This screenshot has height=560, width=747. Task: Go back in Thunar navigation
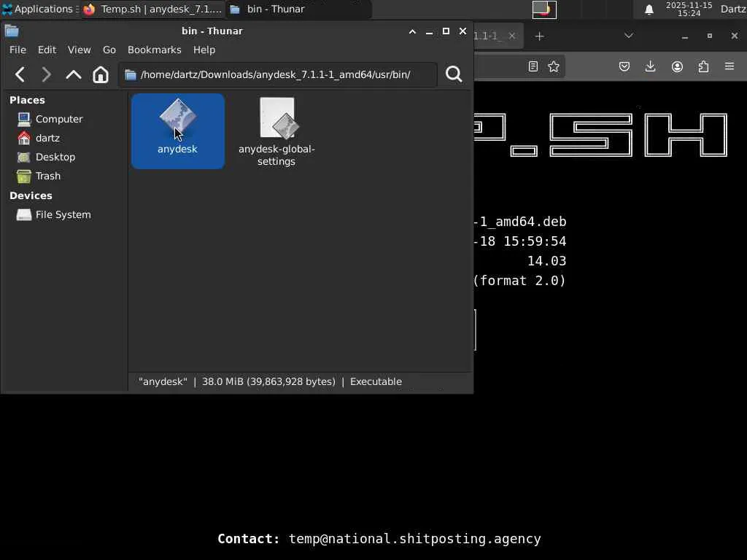click(x=20, y=74)
